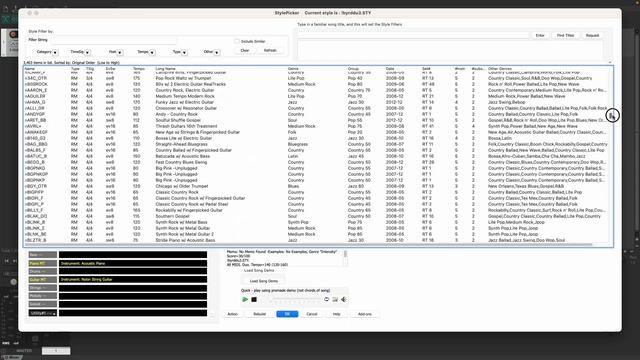This screenshot has height=360, width=640.
Task: Select style row 'Chicago w/ Older Trumpet'
Action: point(316,186)
